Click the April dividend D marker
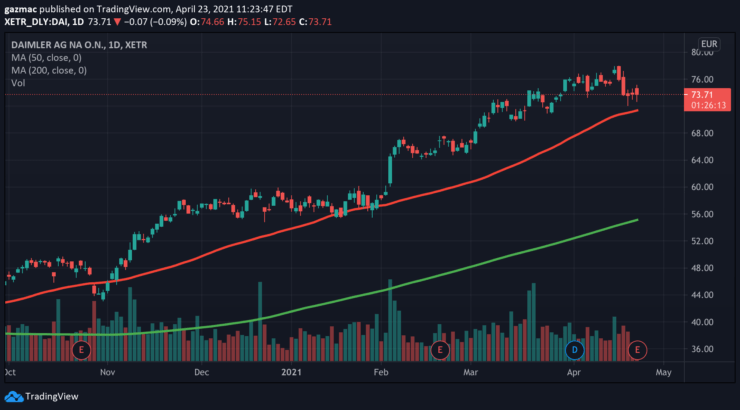Screen dimensions: 740x410 click(574, 350)
